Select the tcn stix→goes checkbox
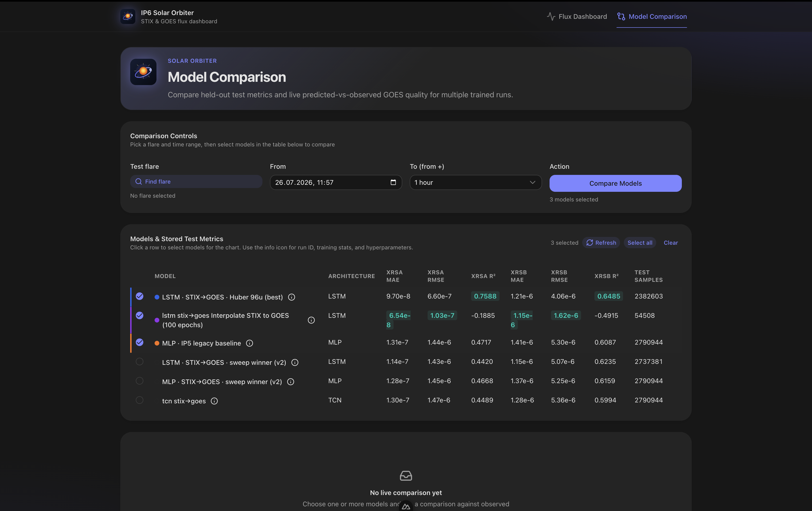The height and width of the screenshot is (511, 812). [140, 400]
